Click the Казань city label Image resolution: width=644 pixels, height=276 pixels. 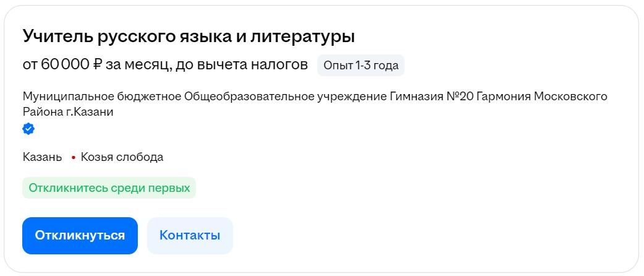(x=42, y=157)
